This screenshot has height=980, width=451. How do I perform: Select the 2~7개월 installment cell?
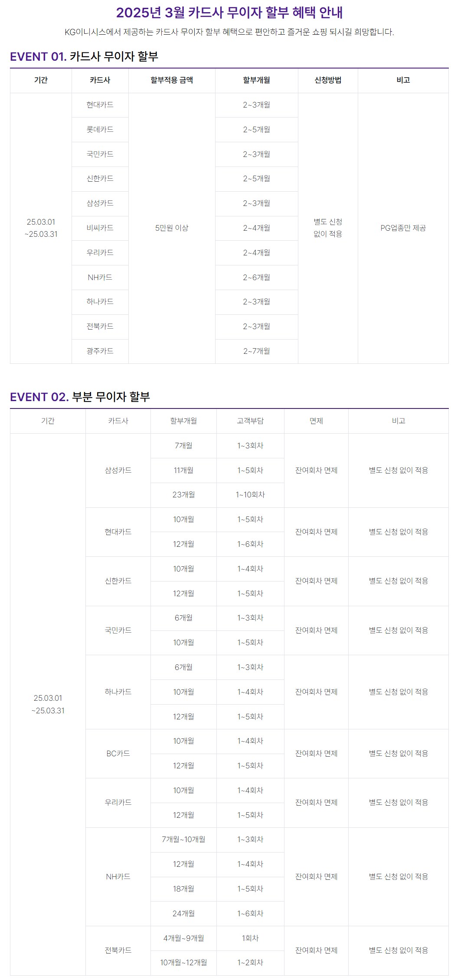point(257,351)
